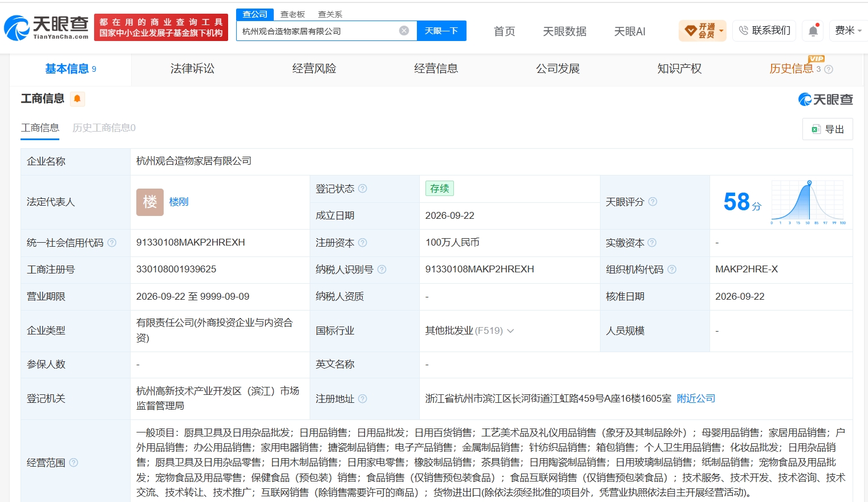Image resolution: width=868 pixels, height=502 pixels.
Task: Open the notification bell
Action: click(813, 31)
